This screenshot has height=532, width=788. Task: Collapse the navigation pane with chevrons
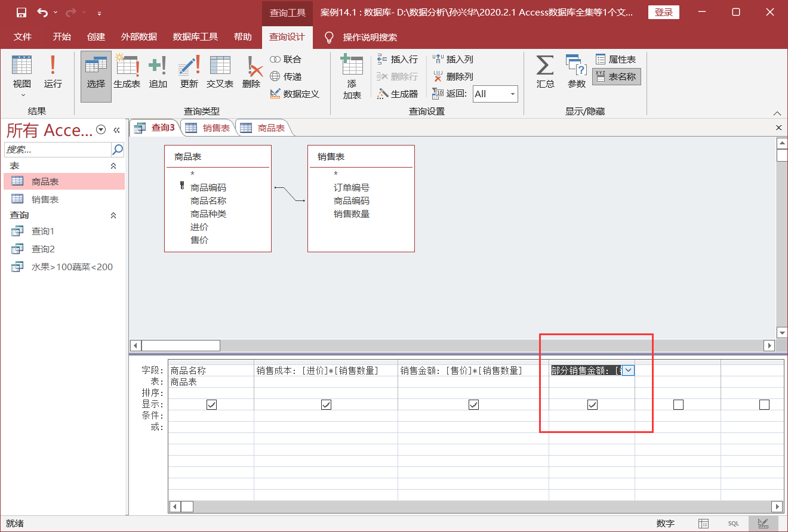pos(116,130)
